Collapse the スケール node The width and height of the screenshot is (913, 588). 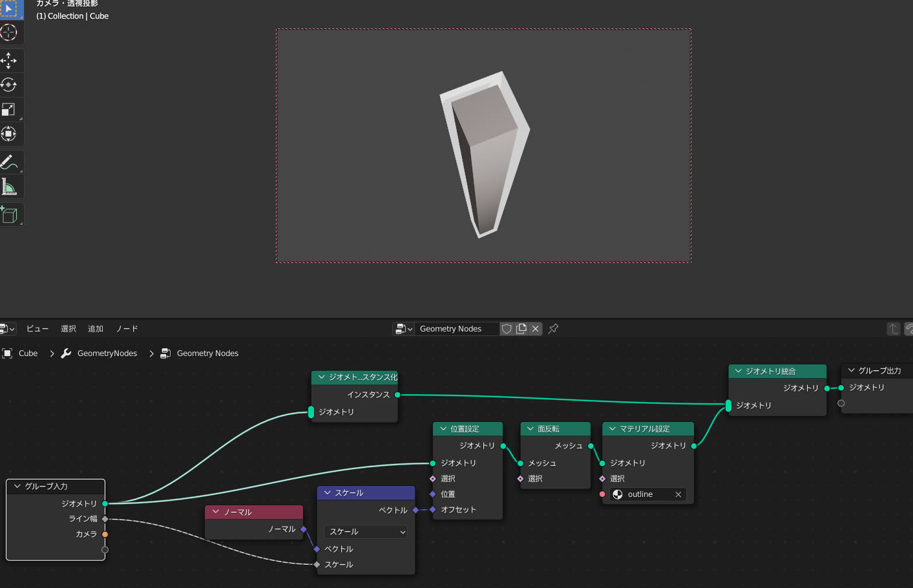click(328, 492)
